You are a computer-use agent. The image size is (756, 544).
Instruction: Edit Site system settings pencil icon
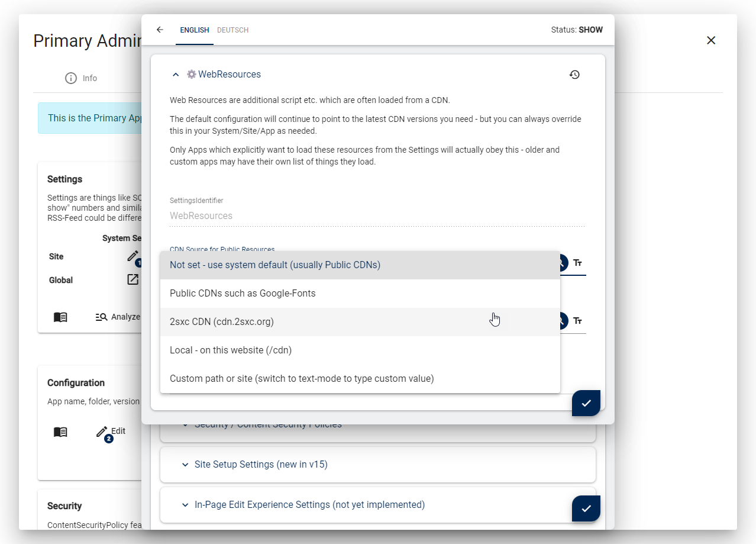coord(133,256)
